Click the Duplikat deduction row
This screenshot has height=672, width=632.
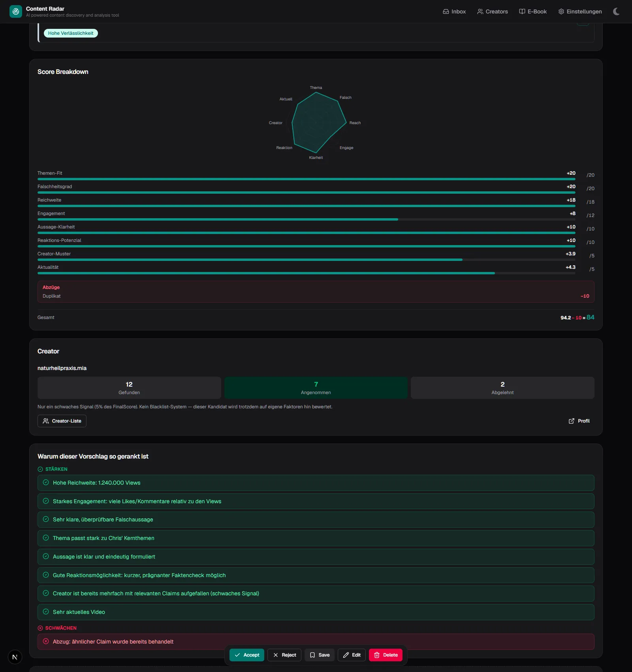(x=316, y=296)
